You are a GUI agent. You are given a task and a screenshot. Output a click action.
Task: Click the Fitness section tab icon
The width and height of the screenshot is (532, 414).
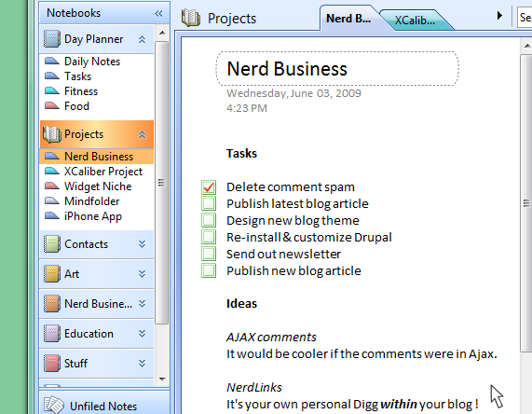coord(52,90)
